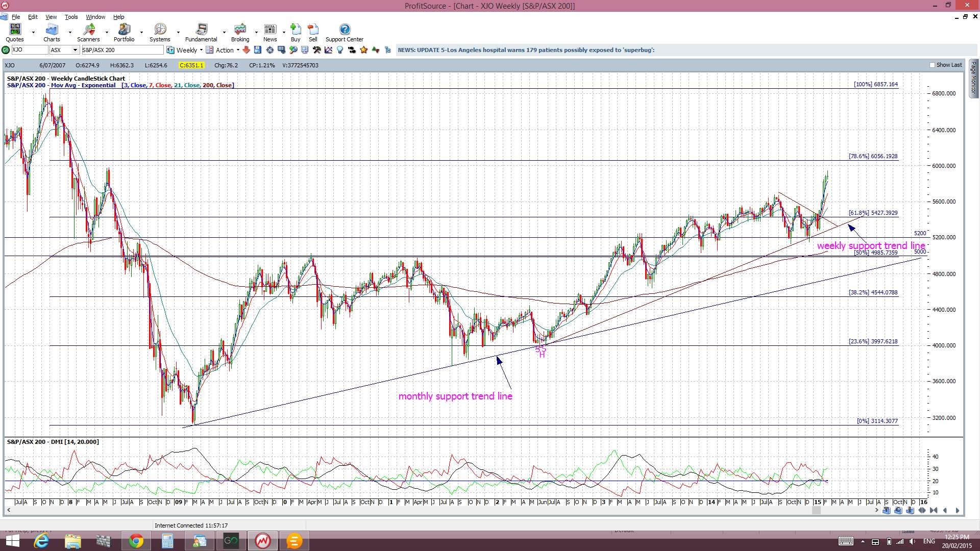980x551 pixels.
Task: Click the expand-horizontal double arrow icon
Action: coord(922,510)
